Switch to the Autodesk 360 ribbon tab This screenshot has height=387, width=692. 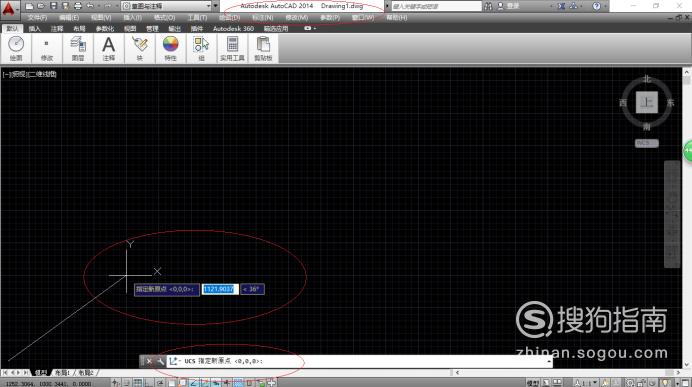233,29
